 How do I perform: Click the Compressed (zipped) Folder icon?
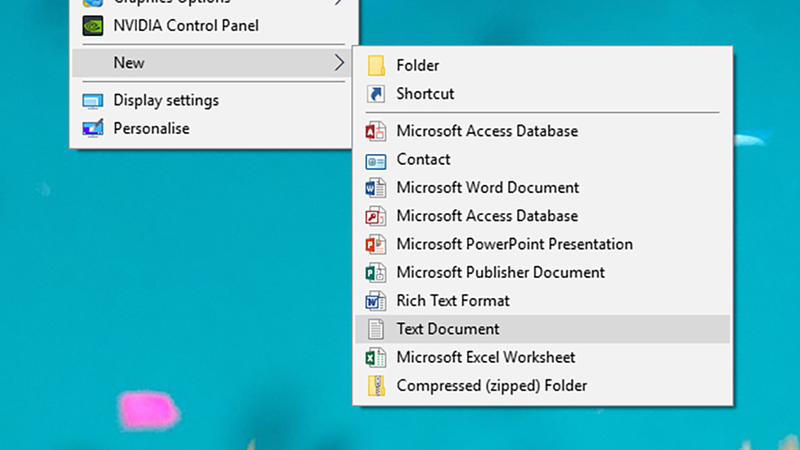pyautogui.click(x=377, y=386)
